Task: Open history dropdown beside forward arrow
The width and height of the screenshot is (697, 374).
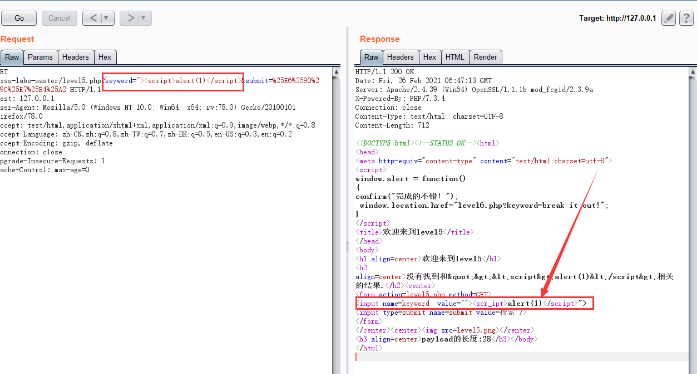Action: [x=144, y=18]
